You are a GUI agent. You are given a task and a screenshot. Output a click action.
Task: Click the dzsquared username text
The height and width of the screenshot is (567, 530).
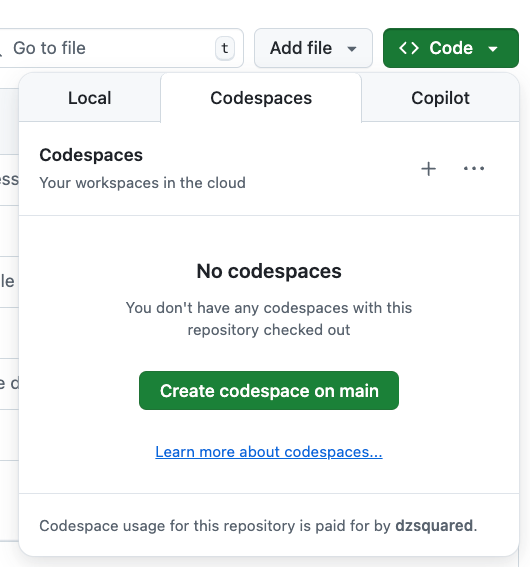[434, 525]
